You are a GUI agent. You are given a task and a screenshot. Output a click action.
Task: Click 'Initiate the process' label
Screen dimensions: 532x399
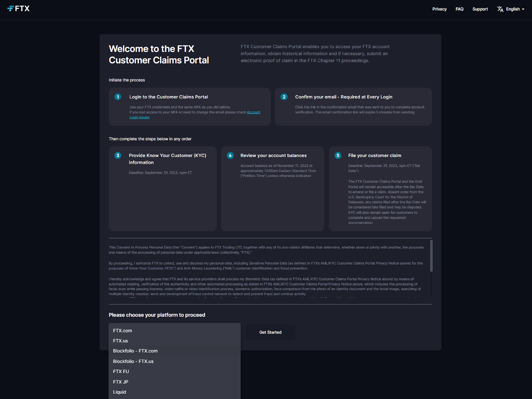127,80
